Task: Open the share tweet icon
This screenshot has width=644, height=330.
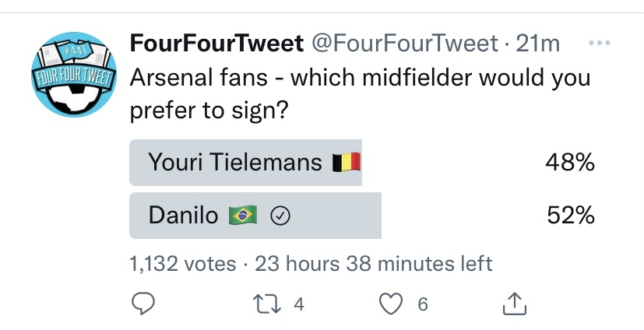Action: [515, 304]
